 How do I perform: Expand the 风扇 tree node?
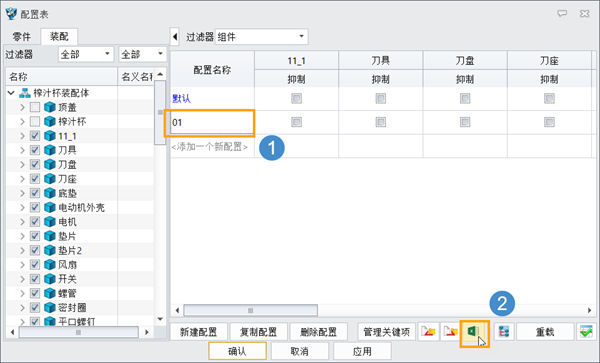22,265
